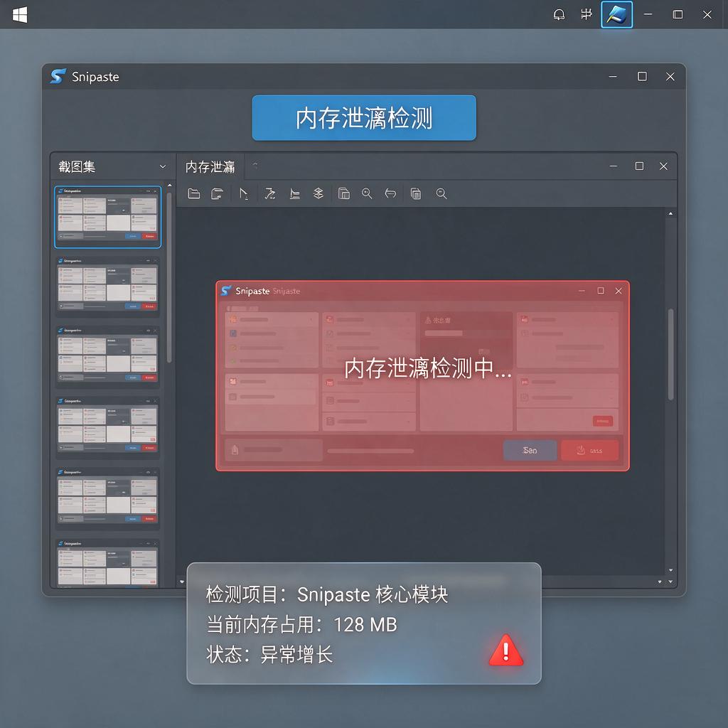Click the swap arrows icon
Viewport: 728px width, 728px height.
[x=390, y=193]
